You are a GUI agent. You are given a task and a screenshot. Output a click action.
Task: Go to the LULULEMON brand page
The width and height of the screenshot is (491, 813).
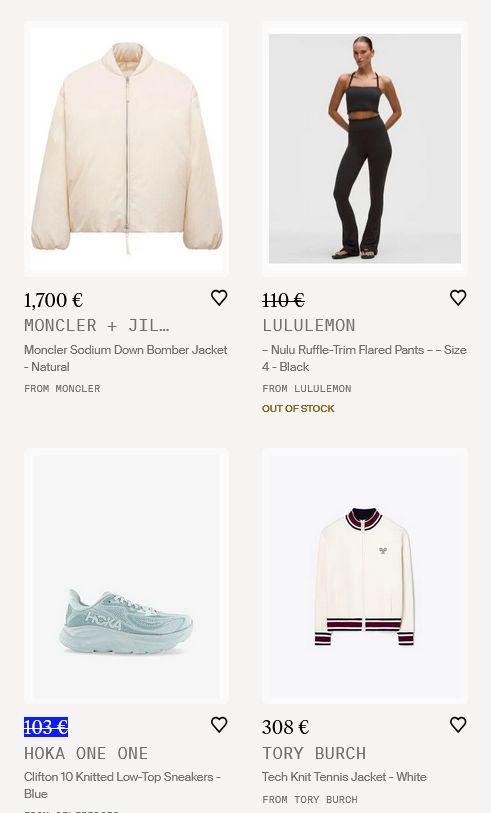[x=308, y=326]
